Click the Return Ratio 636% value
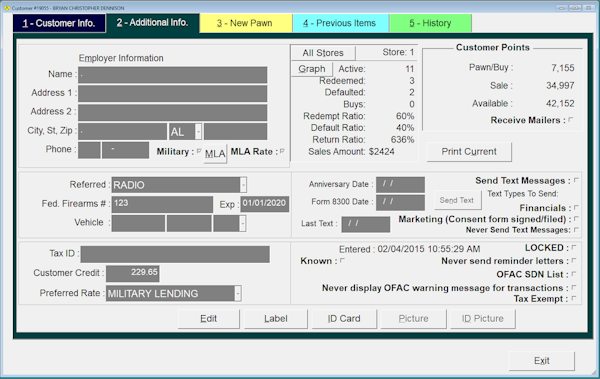600x379 pixels. [x=402, y=140]
